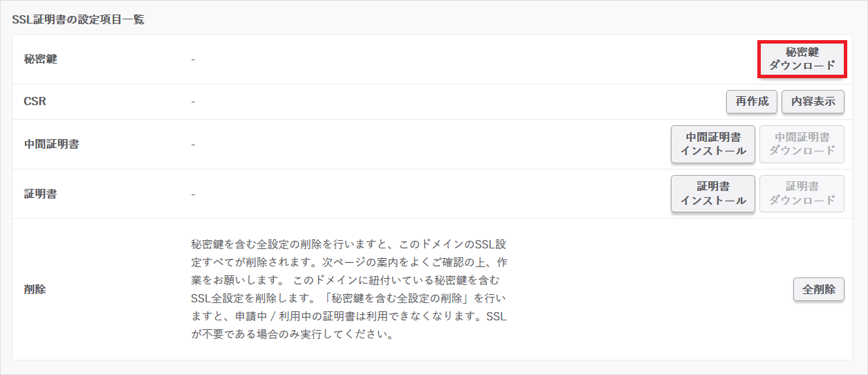Select the 秘密鍵 row label
This screenshot has width=868, height=375.
tap(40, 60)
